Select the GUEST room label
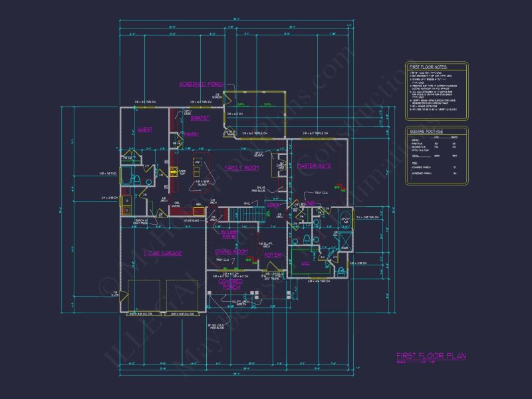Viewport: 532px width, 399px height. pyautogui.click(x=145, y=130)
